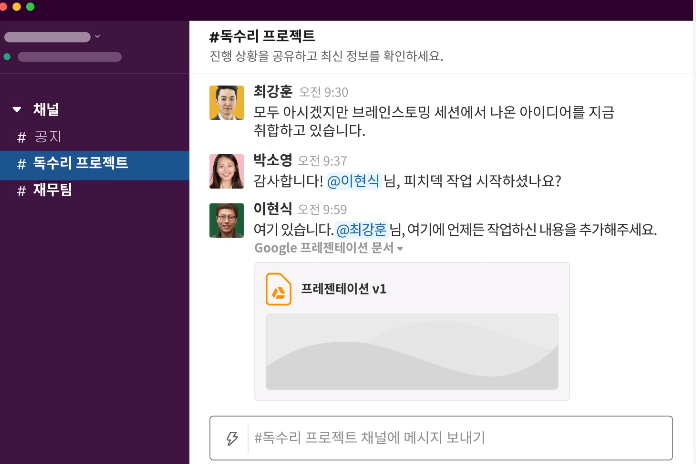Click the @최강훈 mention in 이현식's message

(x=361, y=229)
